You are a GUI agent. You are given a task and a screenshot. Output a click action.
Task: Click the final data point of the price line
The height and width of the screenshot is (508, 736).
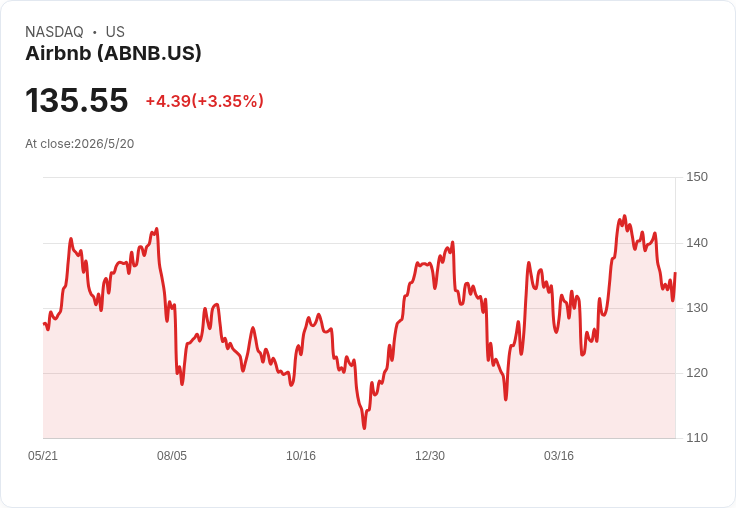(x=675, y=273)
